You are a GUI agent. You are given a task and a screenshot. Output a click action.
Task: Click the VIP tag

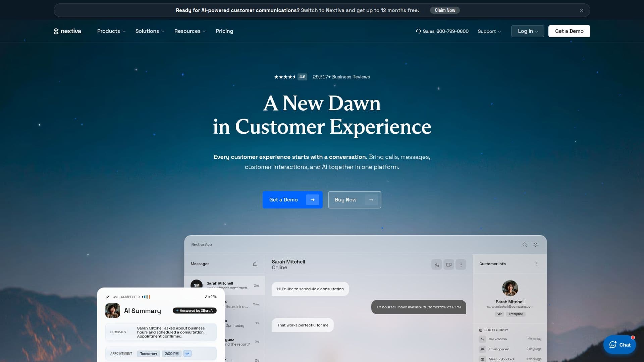499,314
